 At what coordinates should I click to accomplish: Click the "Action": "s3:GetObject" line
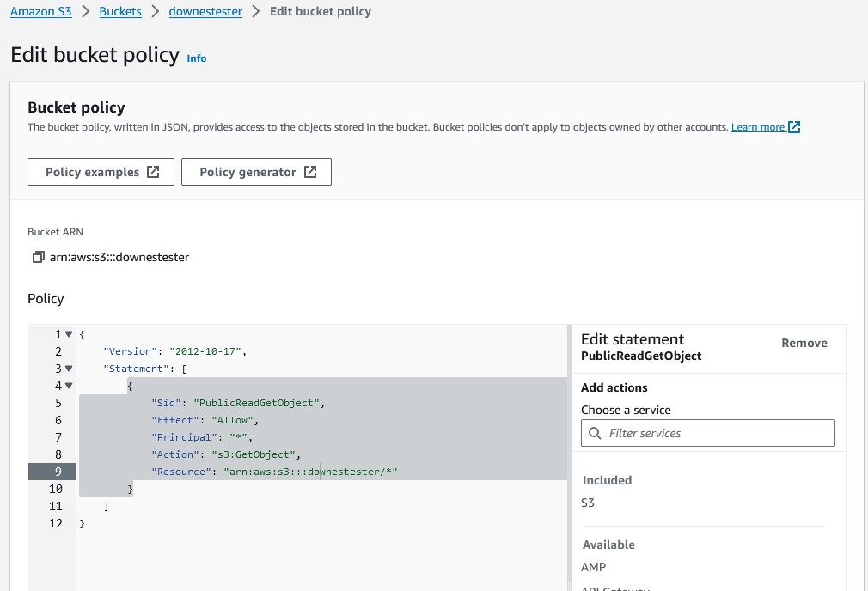point(226,454)
